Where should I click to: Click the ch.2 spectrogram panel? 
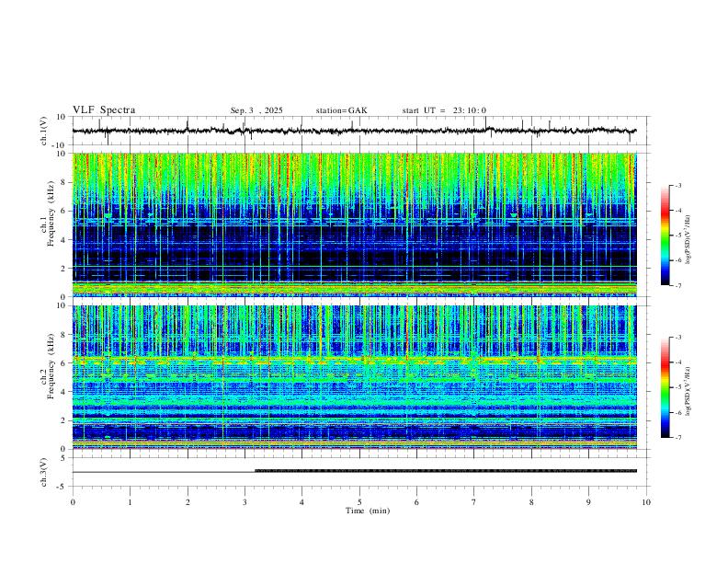click(x=354, y=377)
